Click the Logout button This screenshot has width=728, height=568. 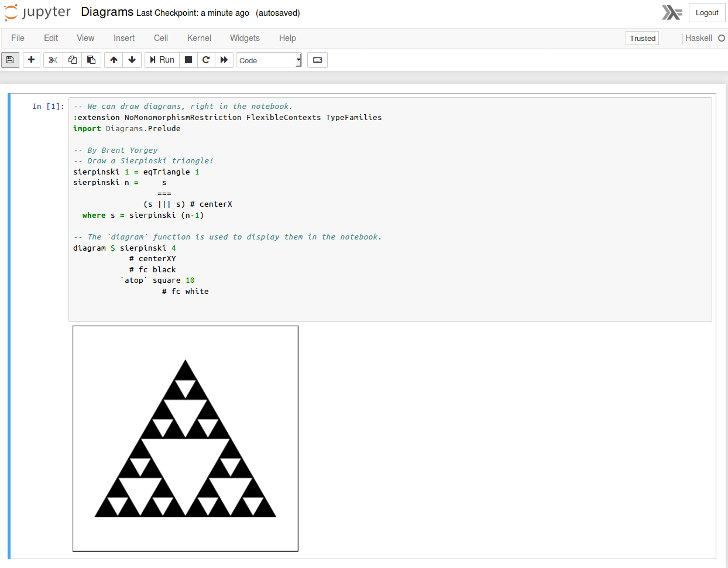(x=706, y=13)
